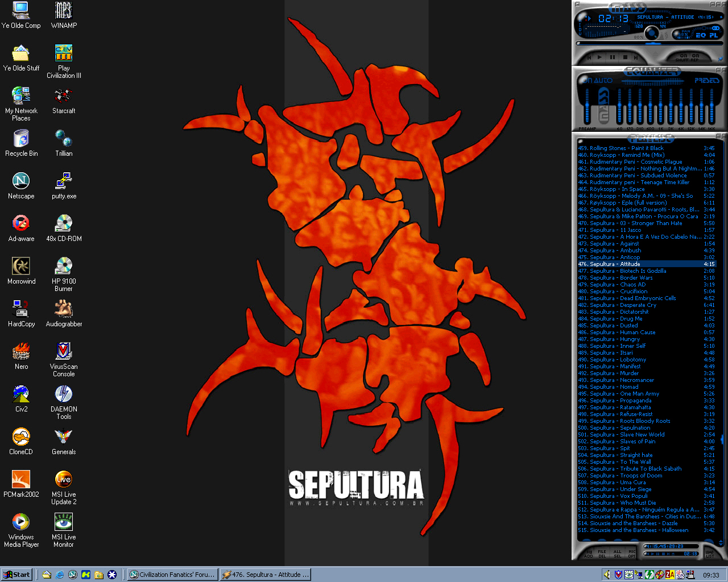Select playlist track 498 Refuse-Resist
This screenshot has width=728, height=582.
pyautogui.click(x=646, y=414)
